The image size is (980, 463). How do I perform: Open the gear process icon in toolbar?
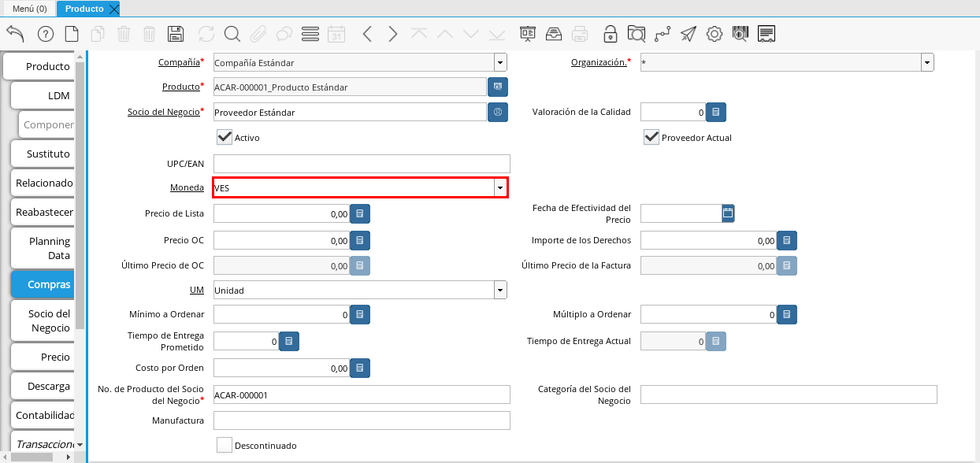coord(715,34)
